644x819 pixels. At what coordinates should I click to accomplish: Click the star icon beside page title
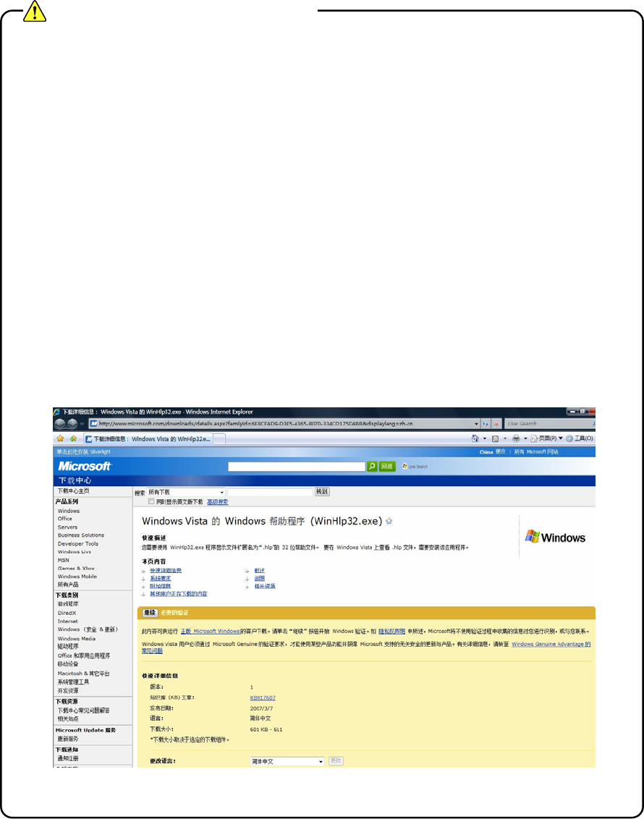click(389, 521)
